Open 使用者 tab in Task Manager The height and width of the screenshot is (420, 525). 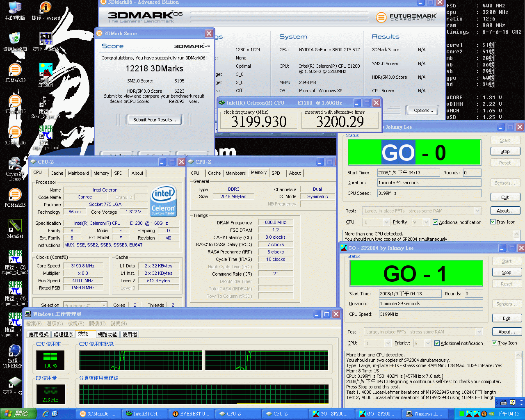coord(130,335)
